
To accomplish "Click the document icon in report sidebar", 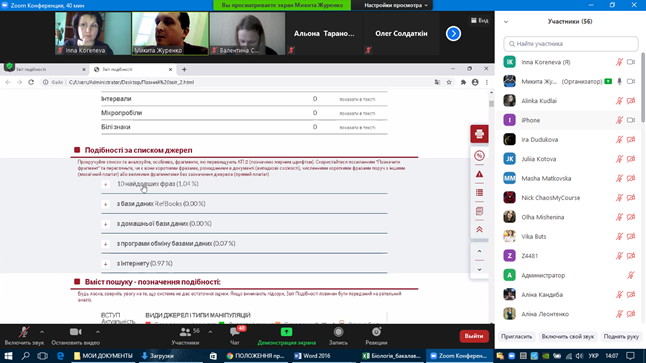I will point(479,211).
